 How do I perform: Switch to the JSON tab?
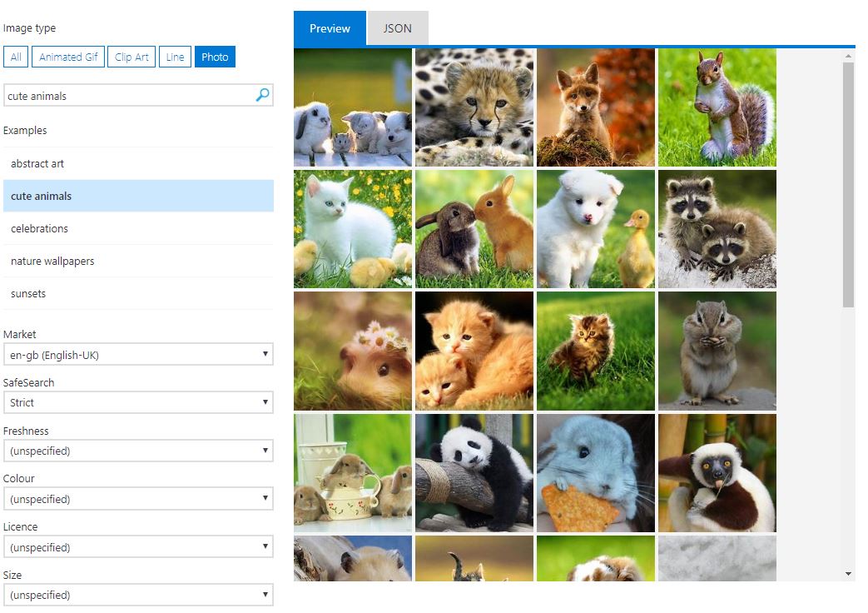pos(398,28)
